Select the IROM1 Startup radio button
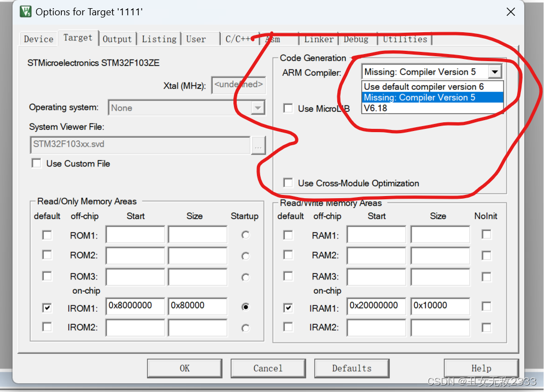Image resolution: width=545 pixels, height=392 pixels. 245,307
